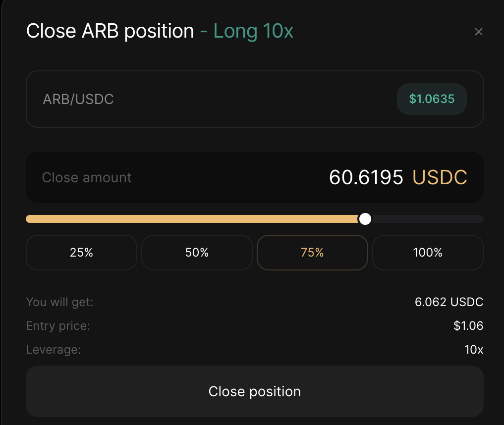Click the 6.062 USDC payout value

pyautogui.click(x=448, y=302)
